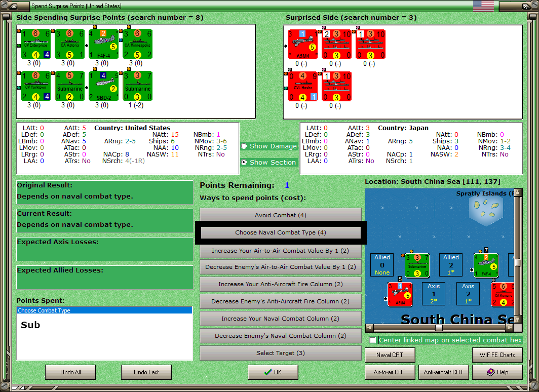Increase Your Air-to-Air Combat Value By 1
The height and width of the screenshot is (392, 539).
(280, 251)
